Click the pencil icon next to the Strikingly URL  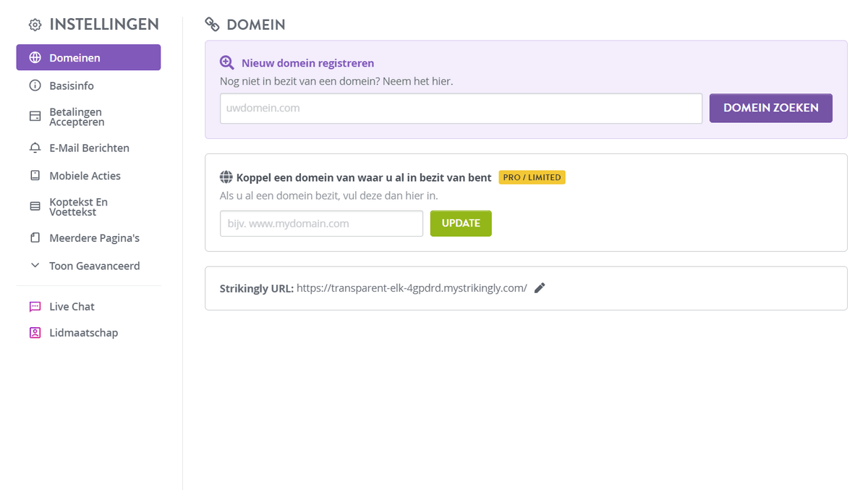coord(540,287)
